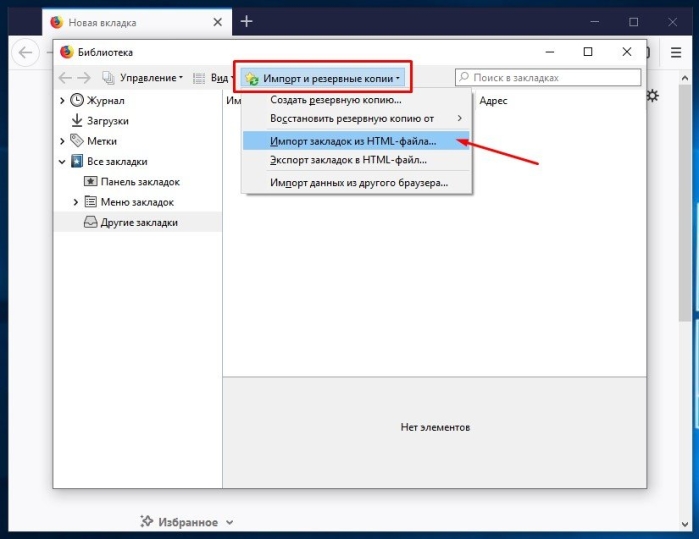Open a new browser tab
Viewport: 699px width, 539px height.
click(247, 21)
